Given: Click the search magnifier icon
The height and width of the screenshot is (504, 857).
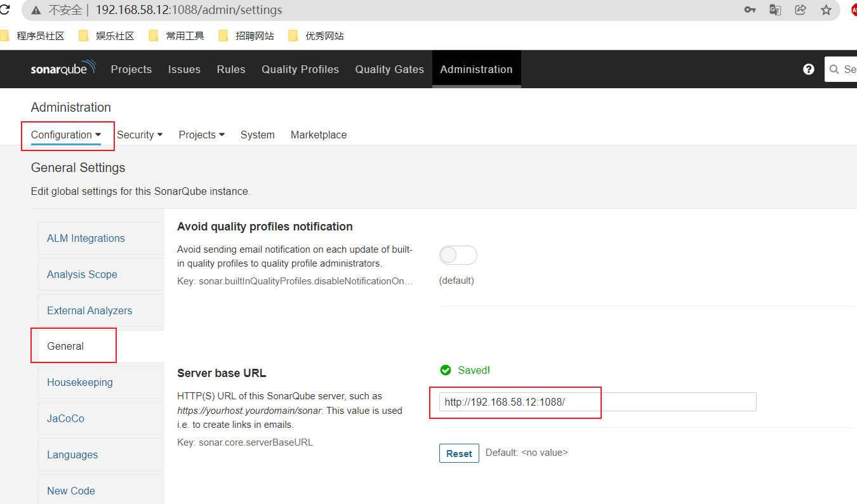Looking at the screenshot, I should click(x=835, y=69).
